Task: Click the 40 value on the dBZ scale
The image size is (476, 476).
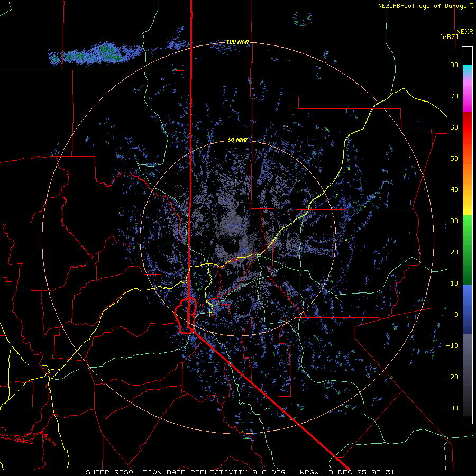Action: tap(454, 190)
